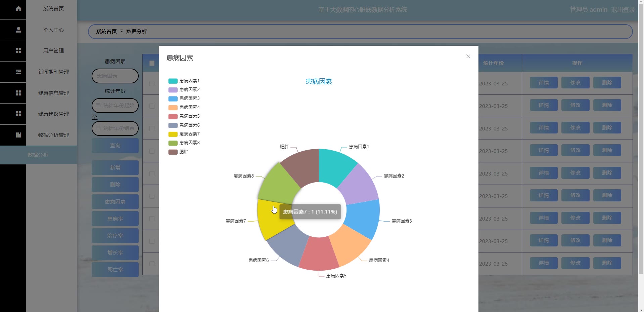Click the 删除 button in left panel
This screenshot has width=644, height=312.
[x=115, y=185]
